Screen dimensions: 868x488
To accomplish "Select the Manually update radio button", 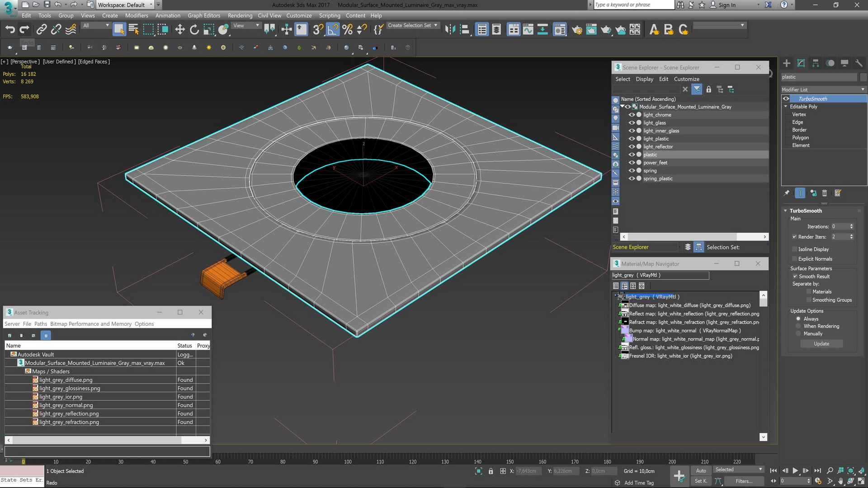I will [x=798, y=334].
